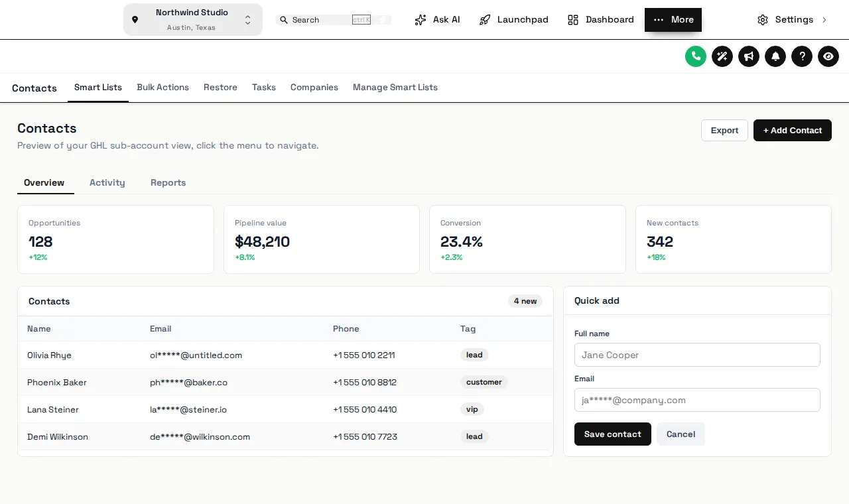Switch to the Smart Lists tab

click(98, 88)
